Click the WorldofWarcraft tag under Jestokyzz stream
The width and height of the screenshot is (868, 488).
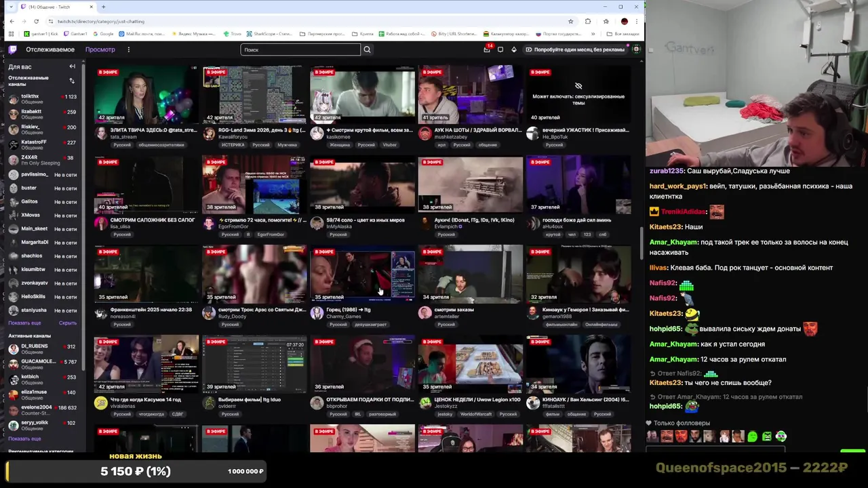pos(476,414)
